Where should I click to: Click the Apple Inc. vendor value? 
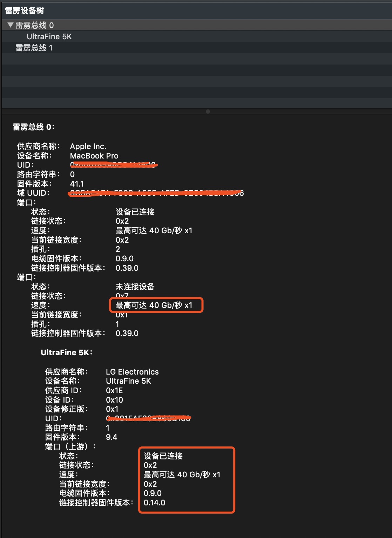pos(88,146)
